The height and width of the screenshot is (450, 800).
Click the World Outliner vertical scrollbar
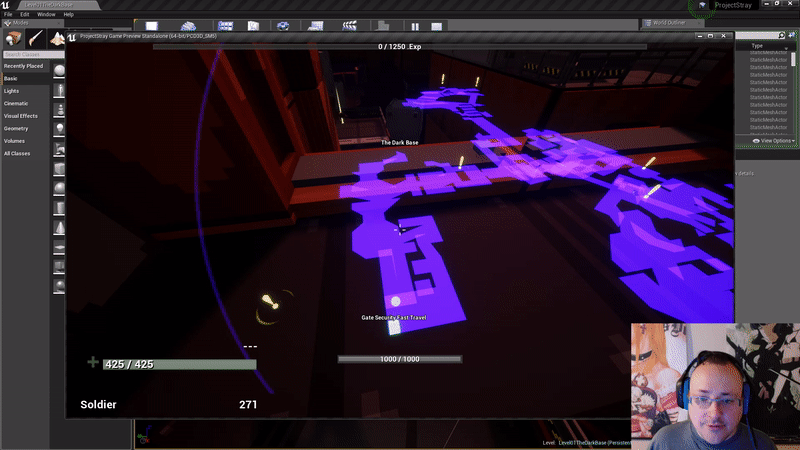click(x=793, y=59)
